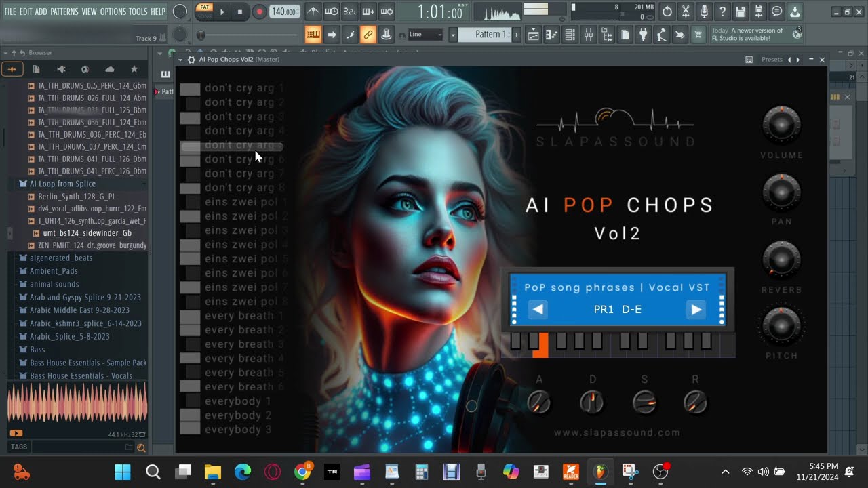Toggle the highlighted link multilink icon
This screenshot has height=488, width=868.
(x=368, y=35)
